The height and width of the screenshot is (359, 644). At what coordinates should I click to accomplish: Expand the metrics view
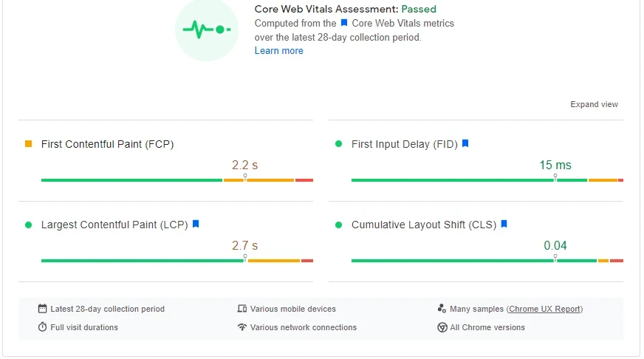click(594, 105)
